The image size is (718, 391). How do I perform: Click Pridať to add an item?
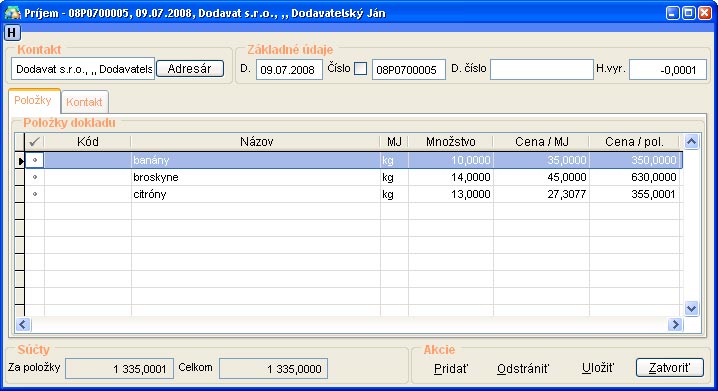point(451,368)
